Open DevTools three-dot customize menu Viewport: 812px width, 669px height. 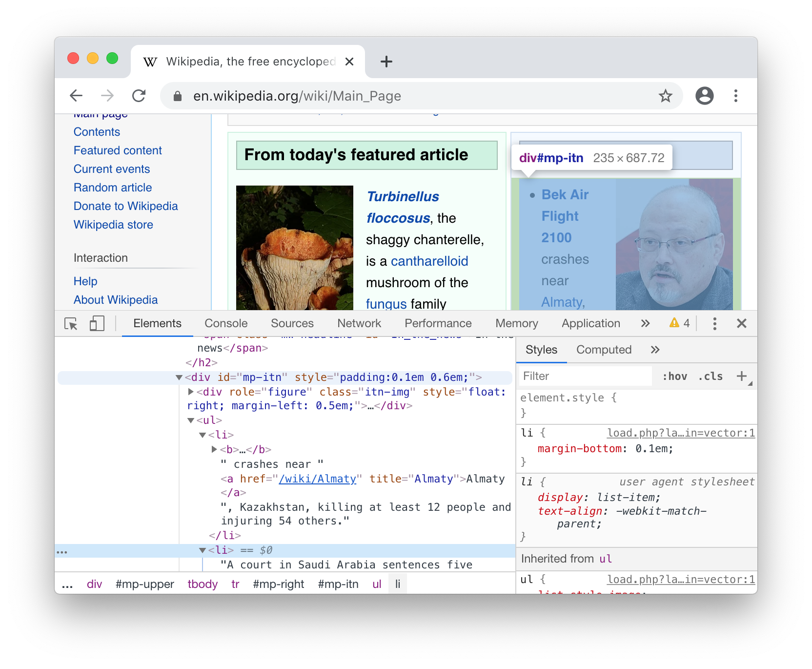click(x=714, y=324)
